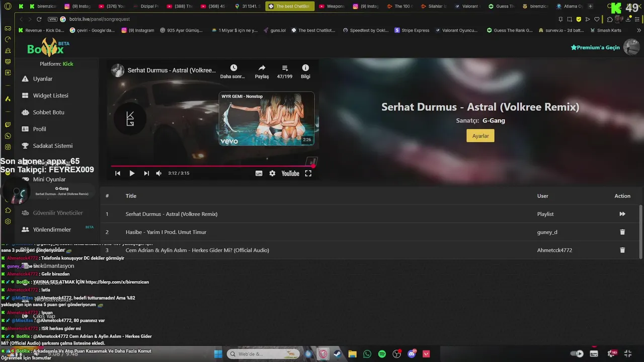The width and height of the screenshot is (644, 362).
Task: Open YouTube player settings gear
Action: click(272, 173)
